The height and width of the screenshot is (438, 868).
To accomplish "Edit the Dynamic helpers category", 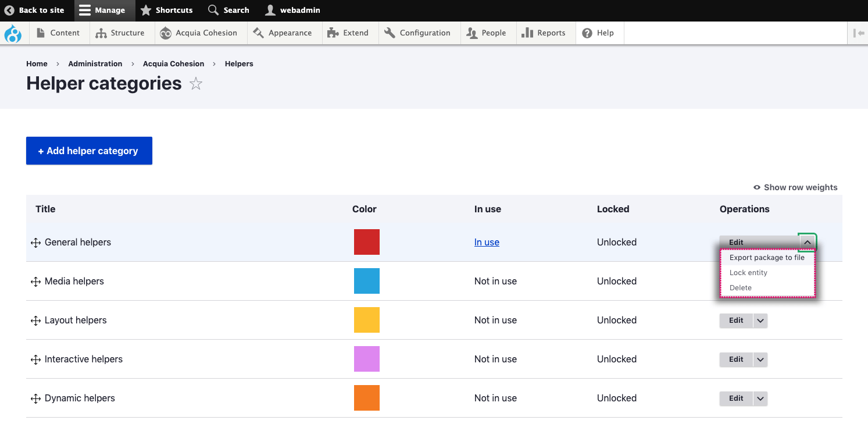I will pos(736,398).
